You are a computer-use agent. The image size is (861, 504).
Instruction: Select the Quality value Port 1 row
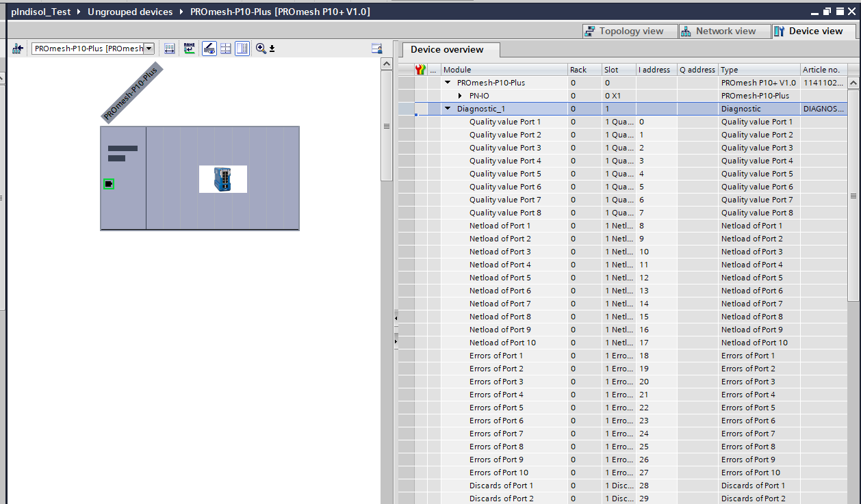click(x=623, y=122)
